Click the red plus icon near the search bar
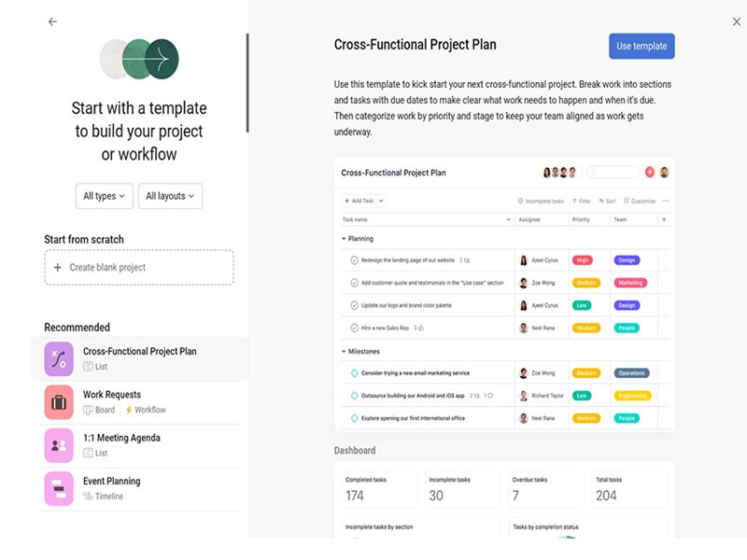 pos(650,174)
